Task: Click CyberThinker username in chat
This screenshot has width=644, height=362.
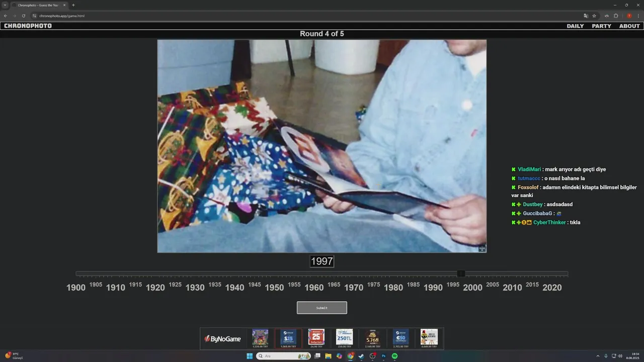Action: pos(549,223)
